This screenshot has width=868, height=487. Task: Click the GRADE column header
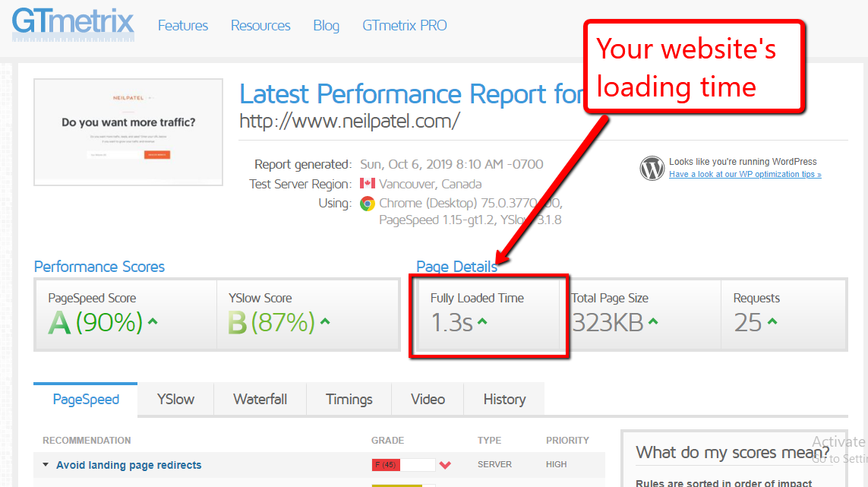pyautogui.click(x=387, y=441)
